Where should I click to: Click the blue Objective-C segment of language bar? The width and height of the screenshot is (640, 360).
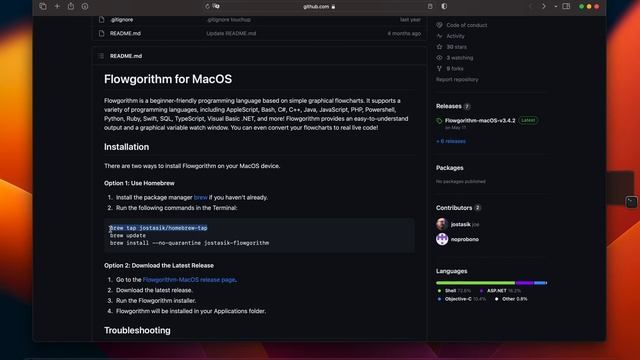(540, 283)
